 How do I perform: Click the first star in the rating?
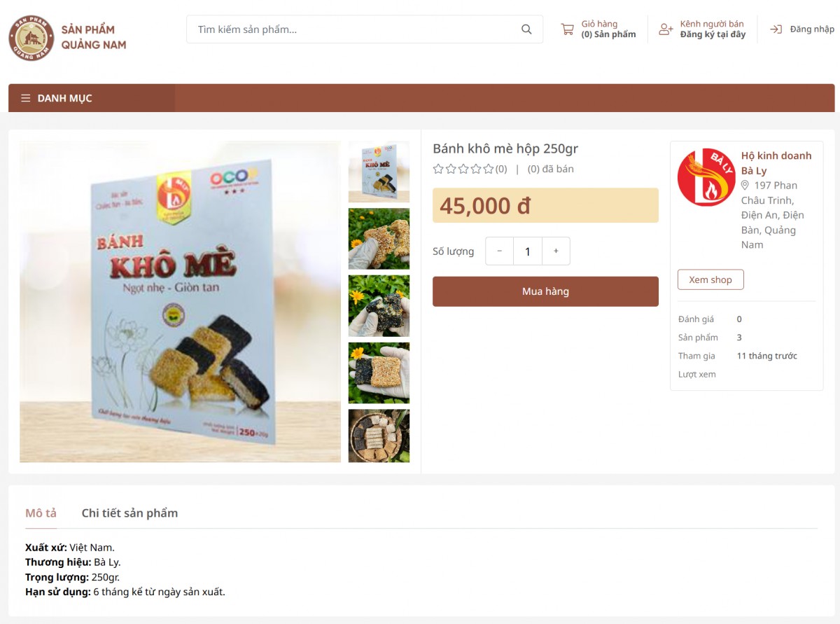[x=438, y=169]
